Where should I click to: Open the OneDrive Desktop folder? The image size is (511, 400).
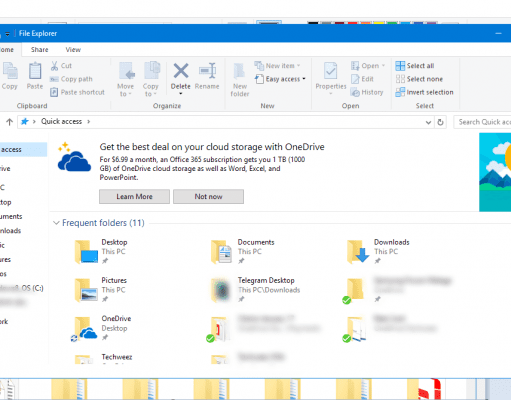coord(101,328)
